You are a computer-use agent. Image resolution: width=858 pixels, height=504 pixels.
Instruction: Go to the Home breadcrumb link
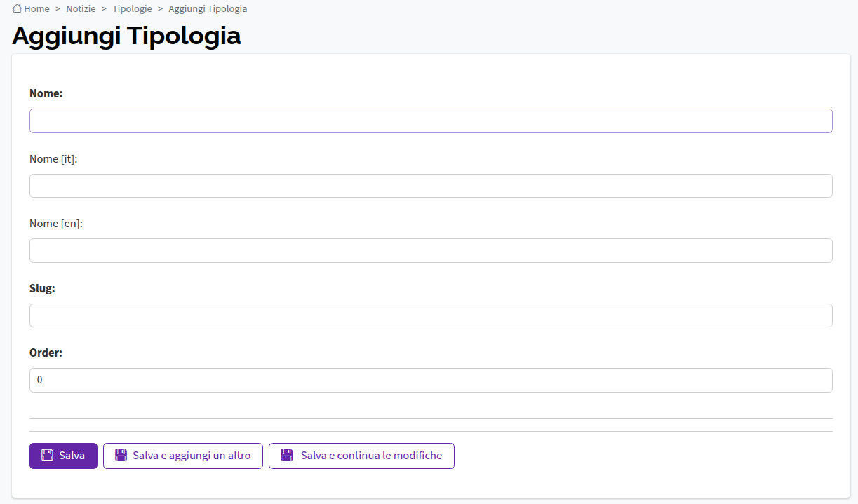point(36,9)
